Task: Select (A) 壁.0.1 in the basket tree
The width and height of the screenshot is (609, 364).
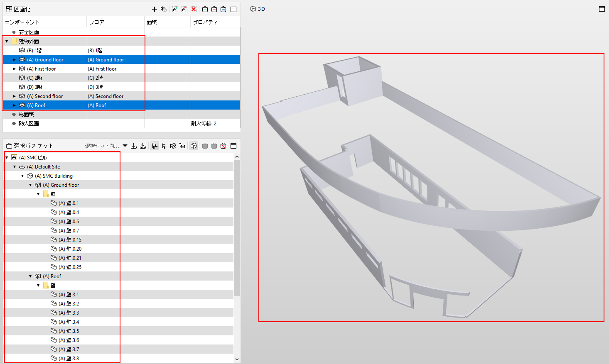Action: pos(118,203)
